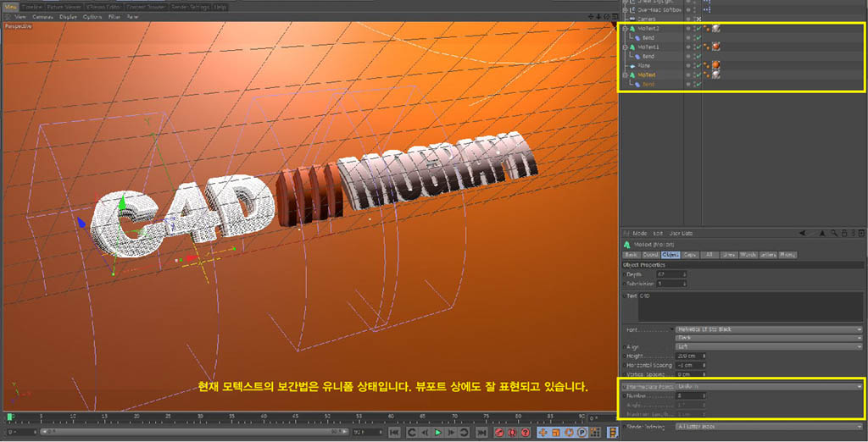Click the Keyframe Selection icon
Viewport: 868px width, 442px height.
(526, 433)
